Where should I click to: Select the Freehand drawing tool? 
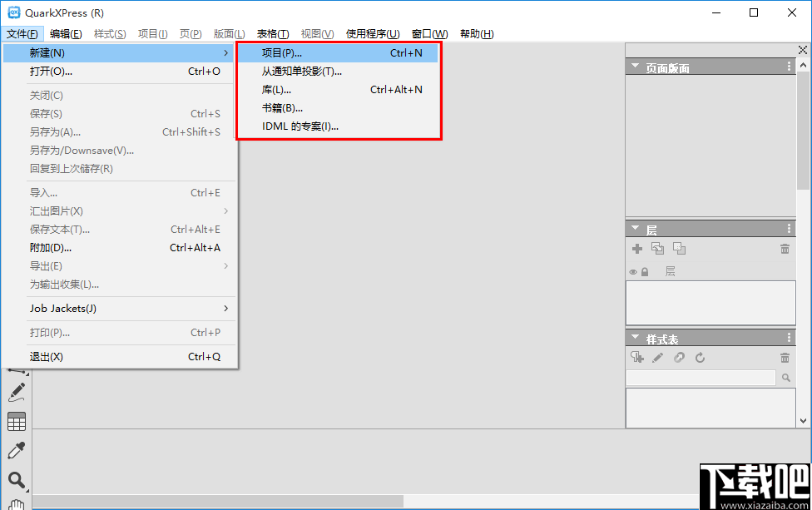(x=16, y=393)
